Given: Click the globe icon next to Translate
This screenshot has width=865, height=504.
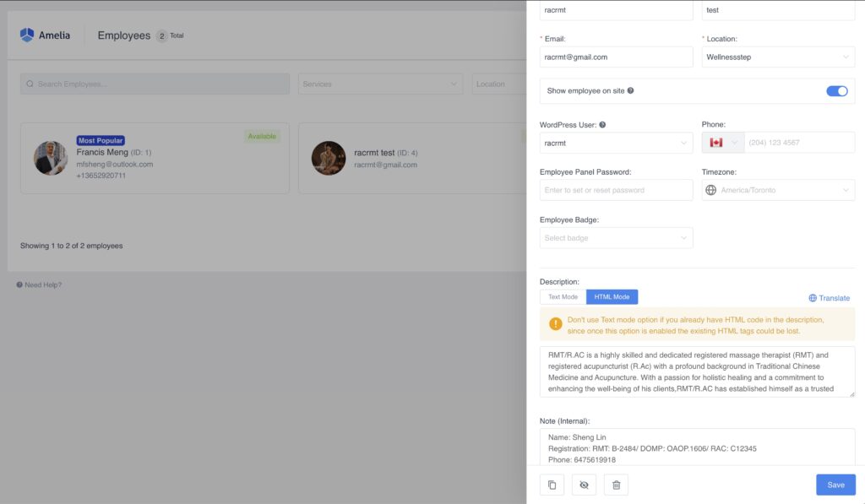Looking at the screenshot, I should pos(813,298).
